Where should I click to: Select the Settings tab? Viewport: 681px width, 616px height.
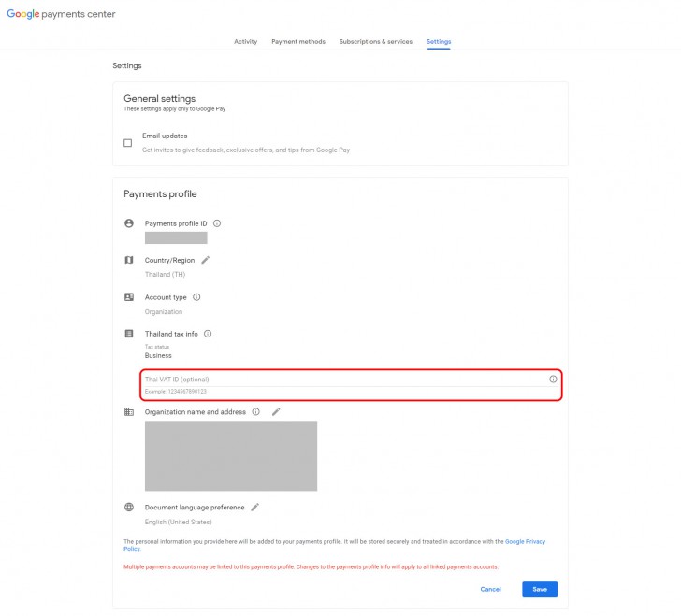[x=439, y=42]
